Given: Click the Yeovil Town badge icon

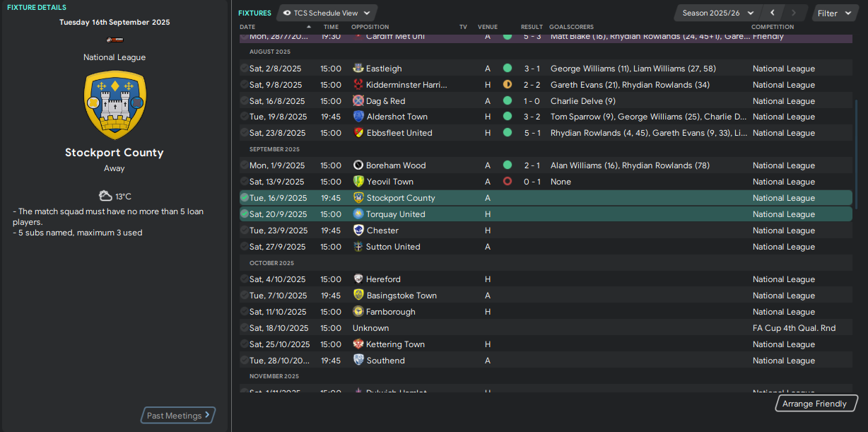Looking at the screenshot, I should 358,182.
